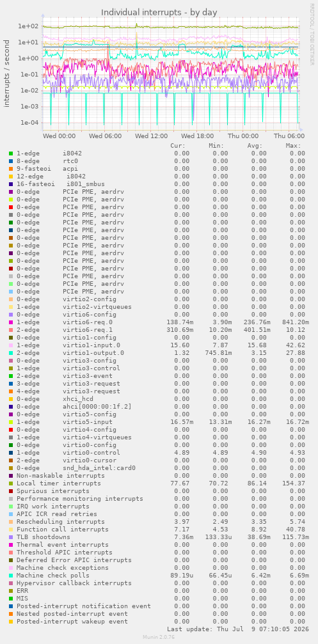Click the 401.51m average value
The width and height of the screenshot is (318, 644).
pos(257,330)
